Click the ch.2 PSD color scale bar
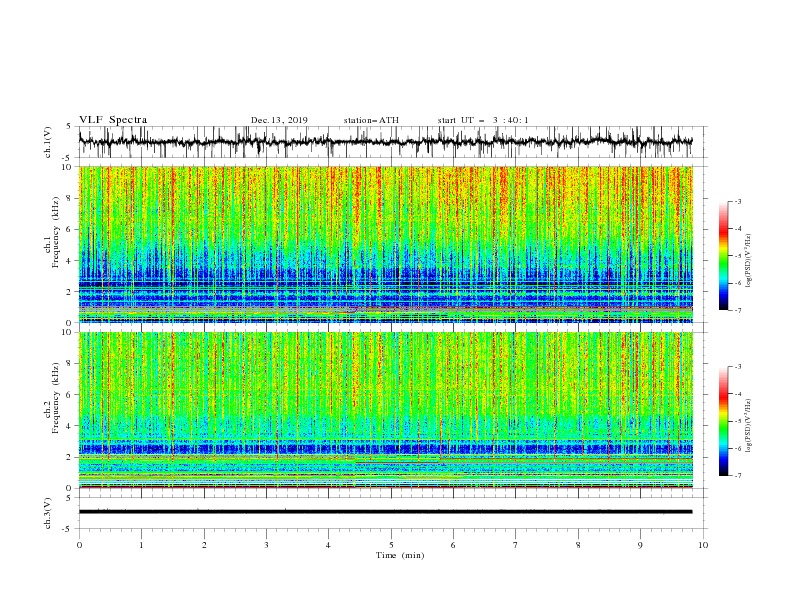The image size is (792, 612). click(724, 421)
